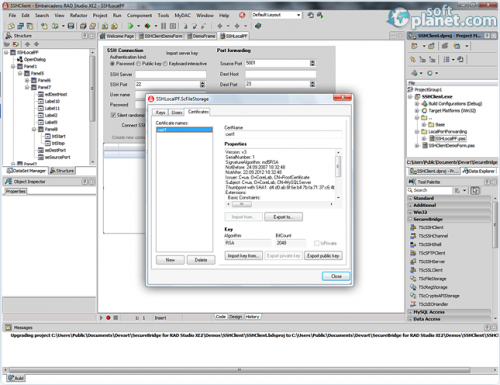Viewport: 500px width, 385px height.
Task: Click the CertName input field
Action: click(283, 134)
